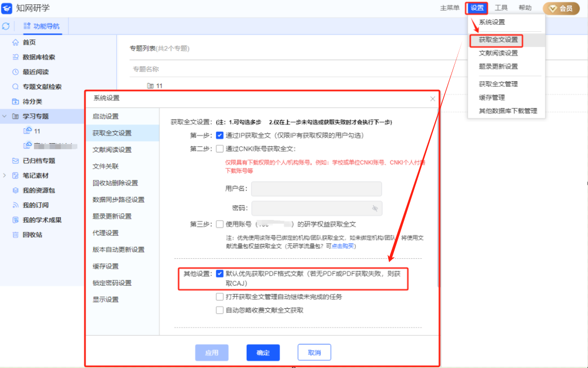Open 主菜单 in top bar

click(x=449, y=8)
